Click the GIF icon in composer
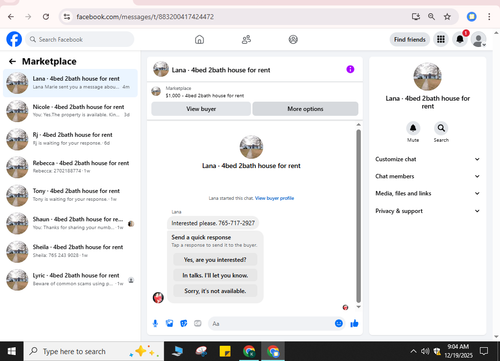The height and width of the screenshot is (361, 500). tap(198, 323)
